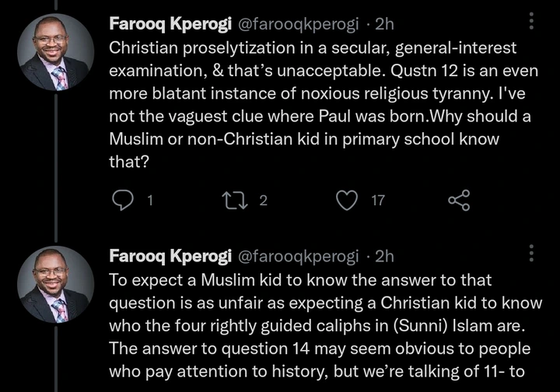Viewport: 560px width, 392px height.
Task: Open more options on the second tweet
Action: tap(532, 254)
